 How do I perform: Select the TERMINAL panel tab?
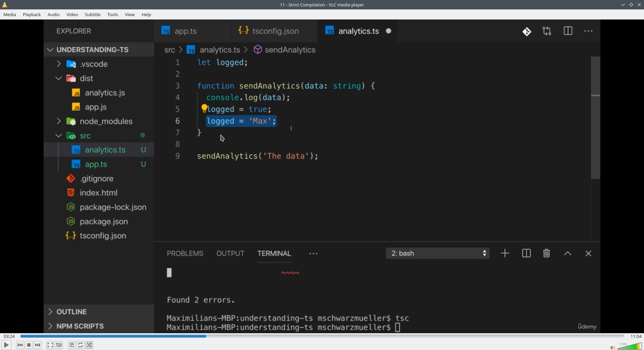coord(274,254)
